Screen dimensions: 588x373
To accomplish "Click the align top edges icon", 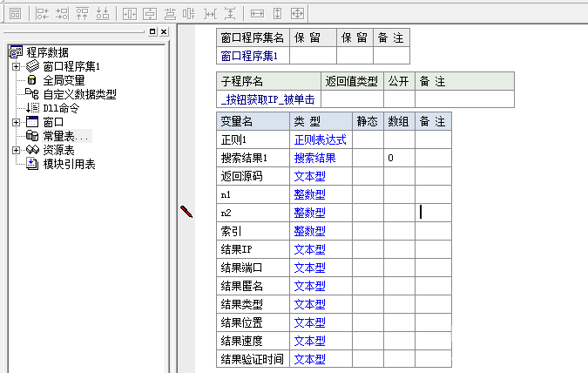I will point(82,13).
